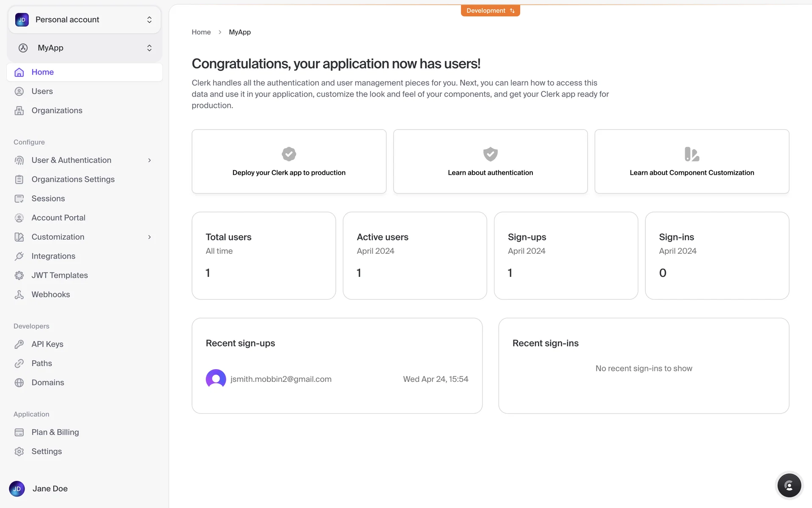812x508 pixels.
Task: Open the MyApp application selector
Action: (84, 48)
